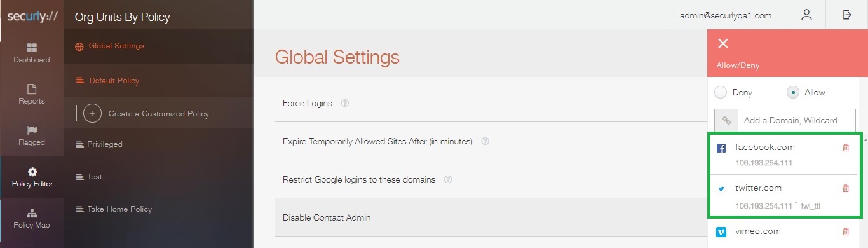Click Force Logins help icon
The height and width of the screenshot is (248, 868).
coord(345,103)
